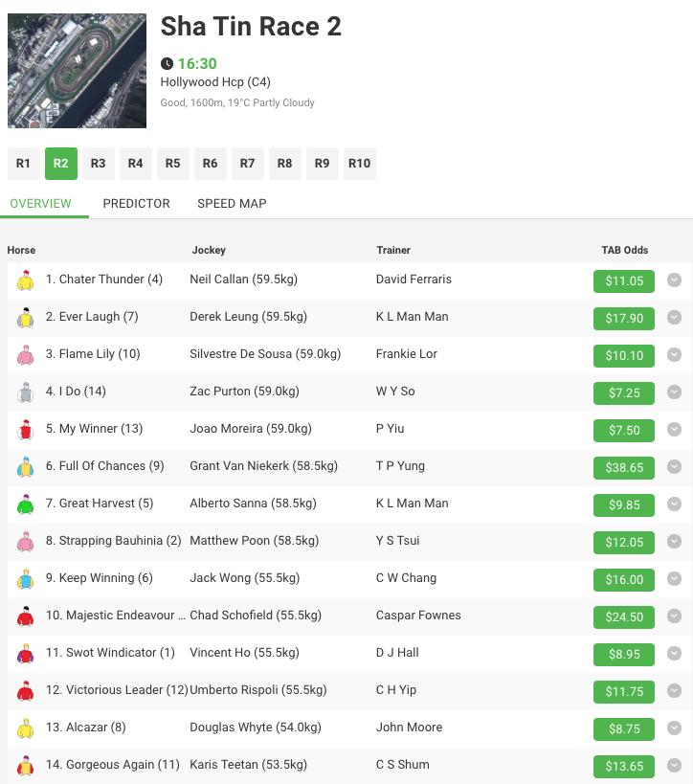
Task: Expand details for Chater Thunder row
Action: coord(674,280)
